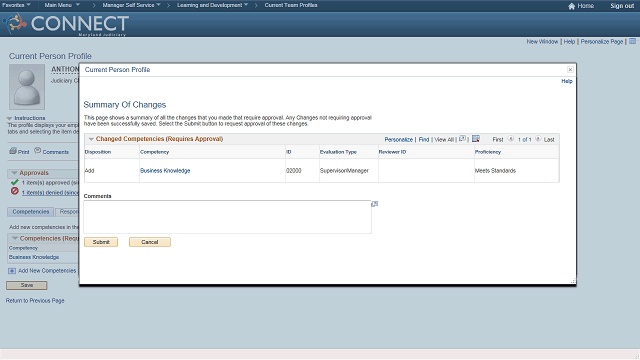
Task: Click the Sign out link
Action: pos(622,6)
